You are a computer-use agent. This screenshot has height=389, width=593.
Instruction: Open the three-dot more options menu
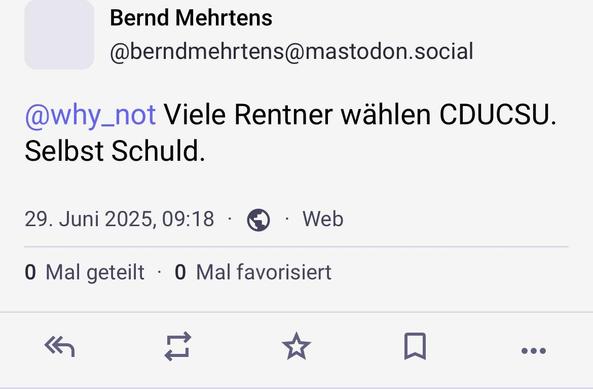[x=533, y=351]
